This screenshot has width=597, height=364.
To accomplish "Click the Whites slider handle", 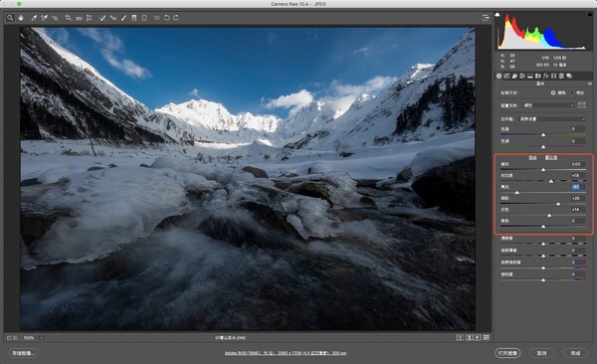I will [549, 216].
